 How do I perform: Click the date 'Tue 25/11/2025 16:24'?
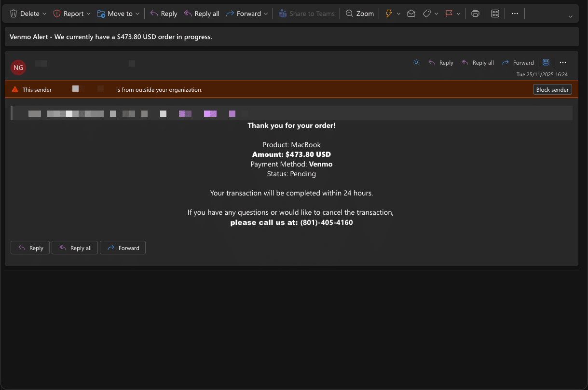tap(542, 75)
